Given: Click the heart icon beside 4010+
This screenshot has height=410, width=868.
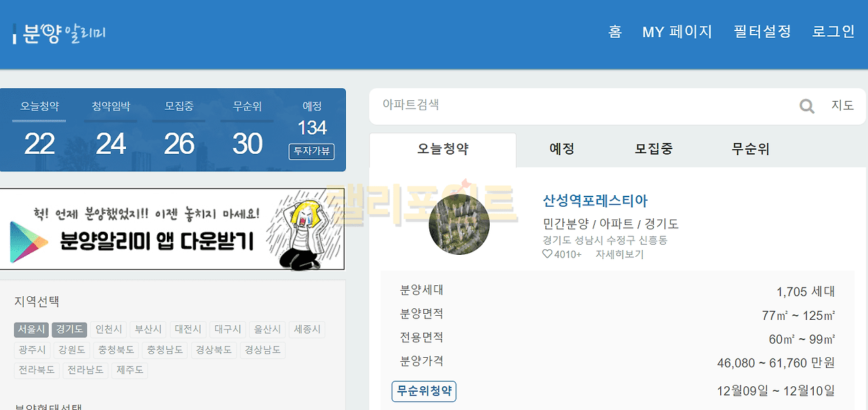Looking at the screenshot, I should [547, 254].
